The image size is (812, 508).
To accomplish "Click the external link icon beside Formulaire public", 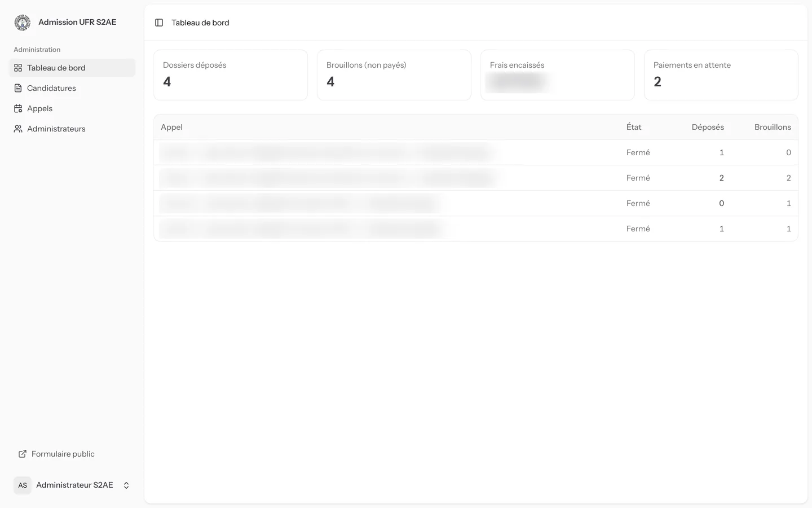I will (23, 454).
